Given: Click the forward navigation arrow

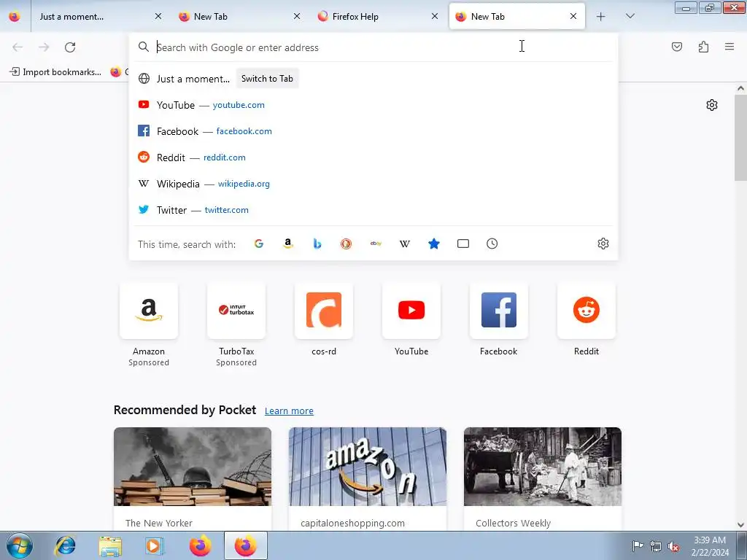Looking at the screenshot, I should (x=44, y=47).
